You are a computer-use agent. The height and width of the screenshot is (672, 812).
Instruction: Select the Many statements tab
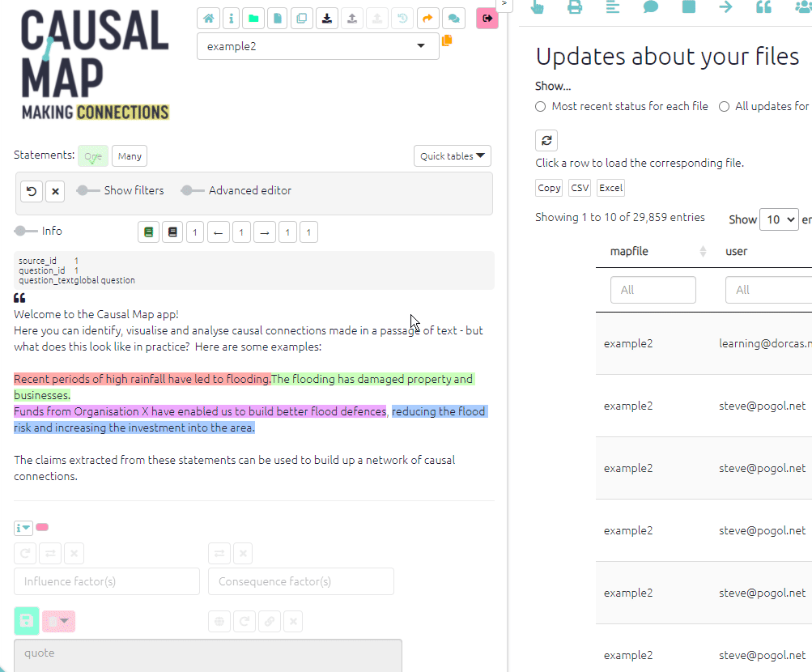[130, 156]
